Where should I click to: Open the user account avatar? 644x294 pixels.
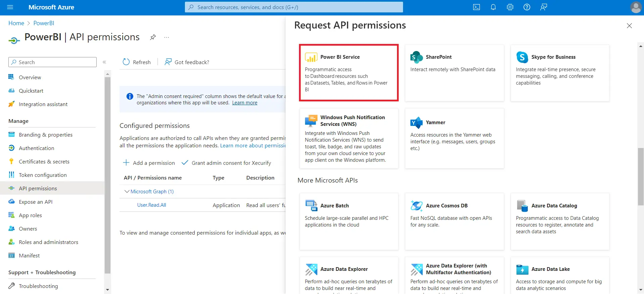click(x=636, y=7)
